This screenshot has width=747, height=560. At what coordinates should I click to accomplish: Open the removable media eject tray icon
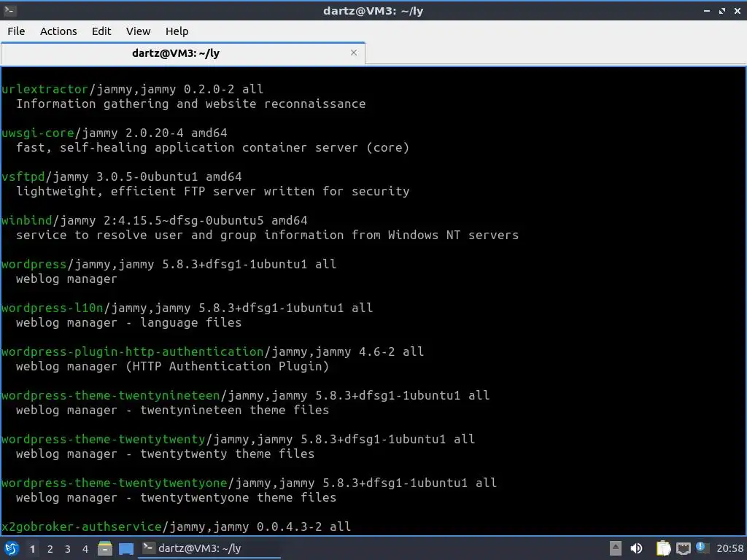click(616, 548)
